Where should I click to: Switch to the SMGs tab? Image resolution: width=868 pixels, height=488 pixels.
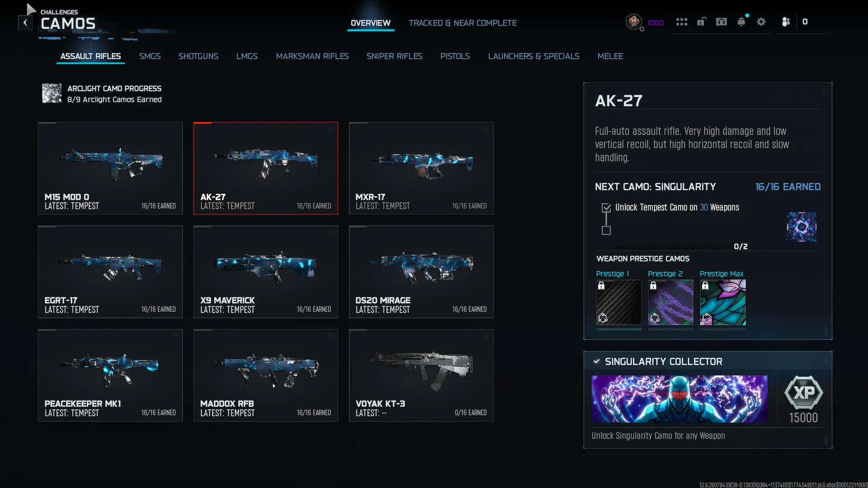150,56
